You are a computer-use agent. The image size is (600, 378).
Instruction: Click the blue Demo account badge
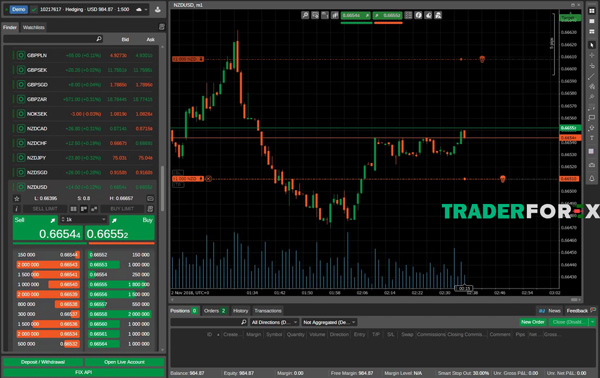(x=18, y=9)
